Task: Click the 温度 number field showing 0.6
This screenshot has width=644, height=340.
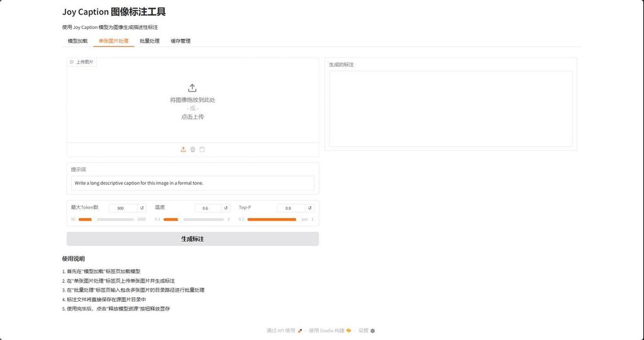Action: pos(208,208)
